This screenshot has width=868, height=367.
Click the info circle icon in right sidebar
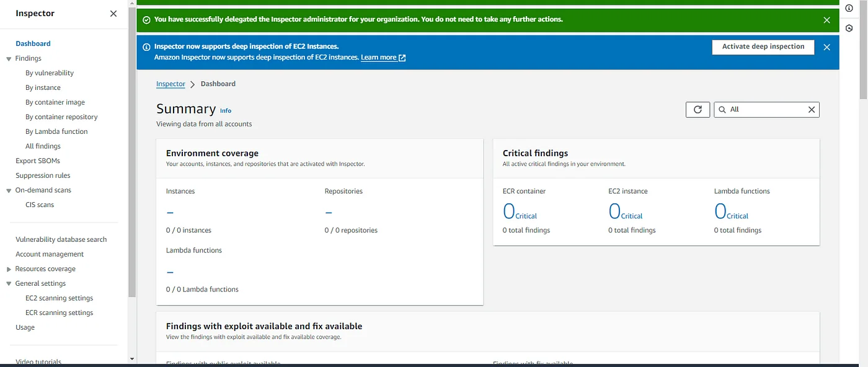coord(849,7)
